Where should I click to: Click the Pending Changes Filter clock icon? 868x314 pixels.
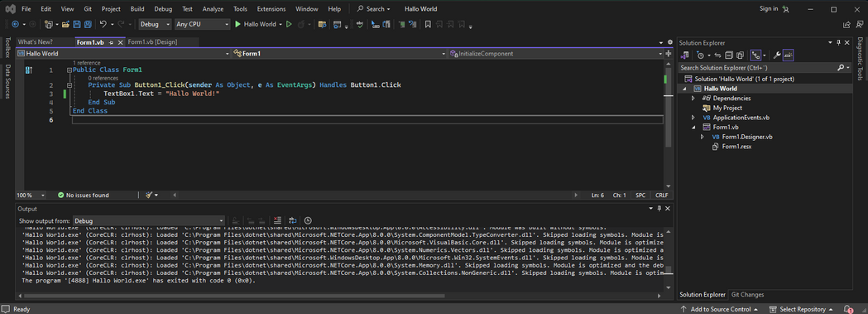click(x=700, y=55)
